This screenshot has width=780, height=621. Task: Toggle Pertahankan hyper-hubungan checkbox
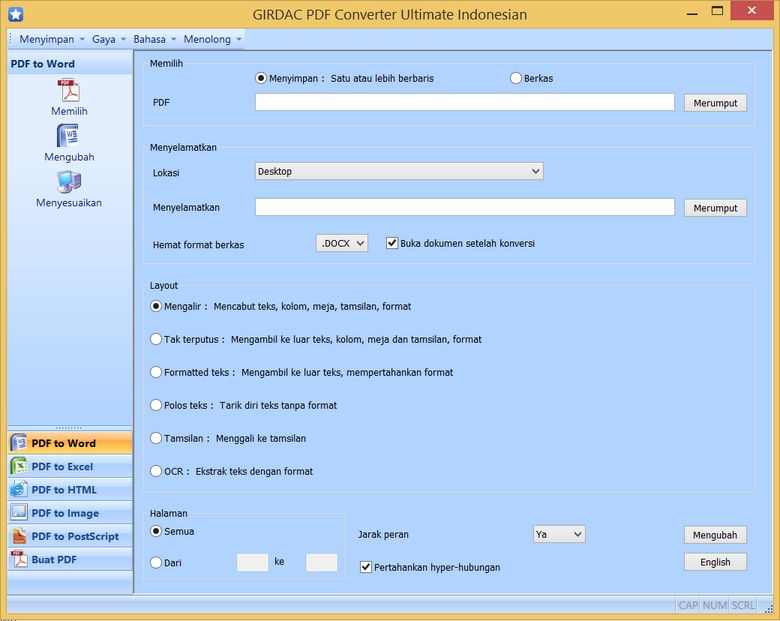pos(366,567)
